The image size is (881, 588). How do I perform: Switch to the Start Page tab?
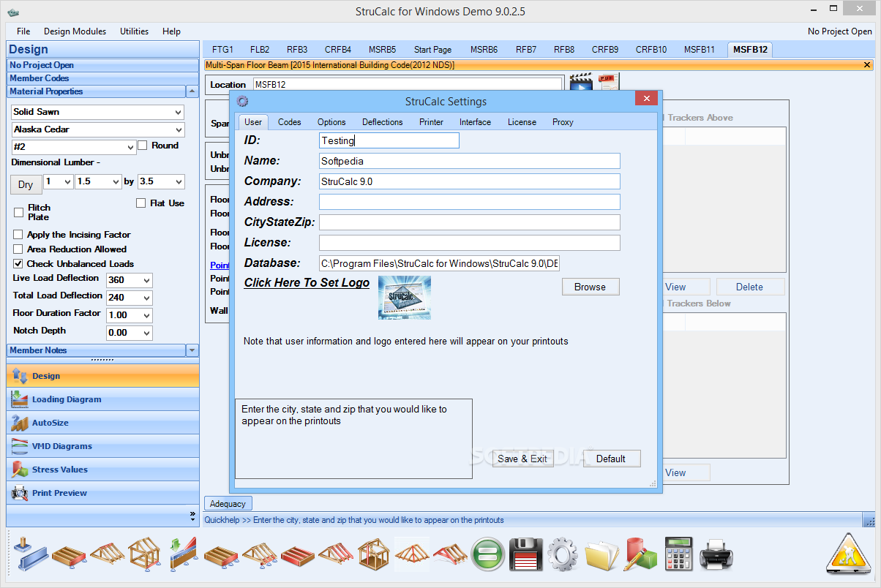(x=432, y=50)
